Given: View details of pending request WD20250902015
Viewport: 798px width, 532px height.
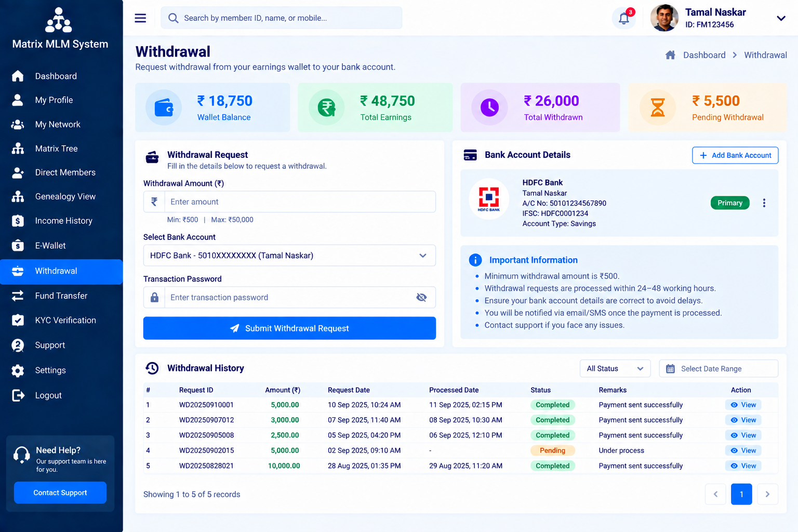Looking at the screenshot, I should [743, 450].
